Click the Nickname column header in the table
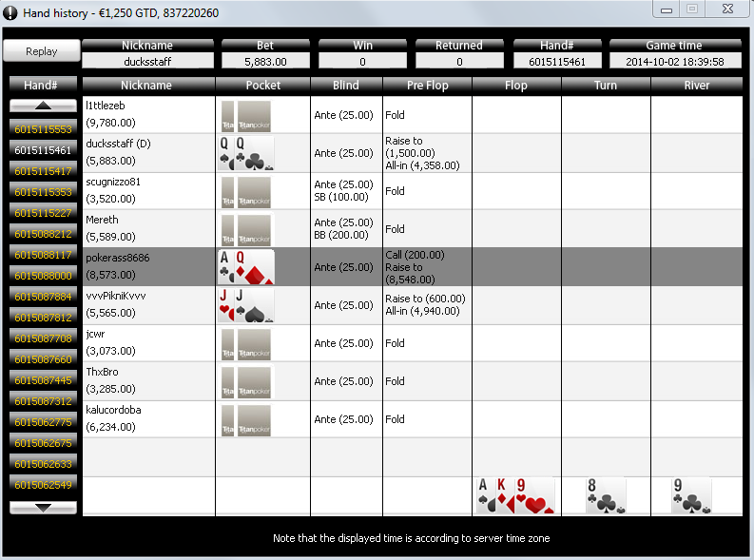Screen dimensions: 754x560 pyautogui.click(x=148, y=85)
